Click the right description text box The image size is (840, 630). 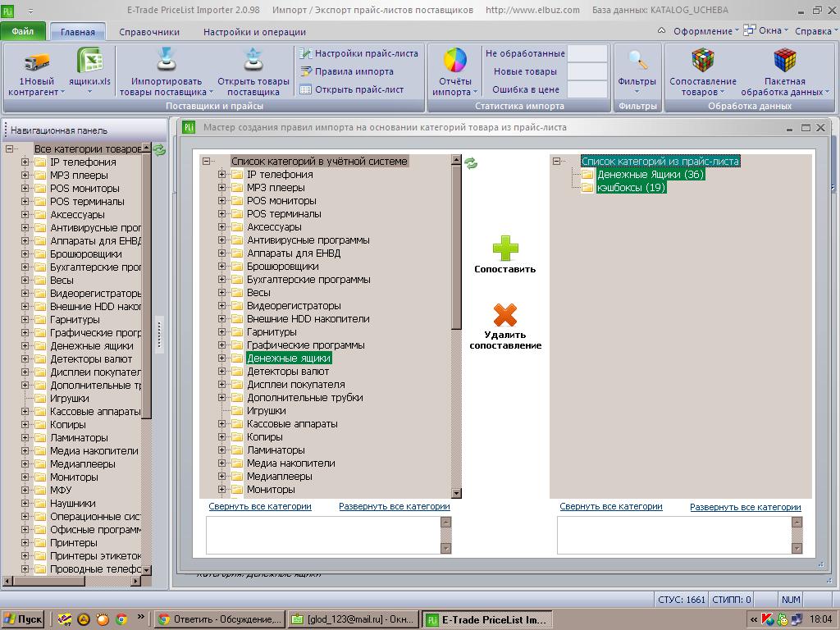pos(674,535)
